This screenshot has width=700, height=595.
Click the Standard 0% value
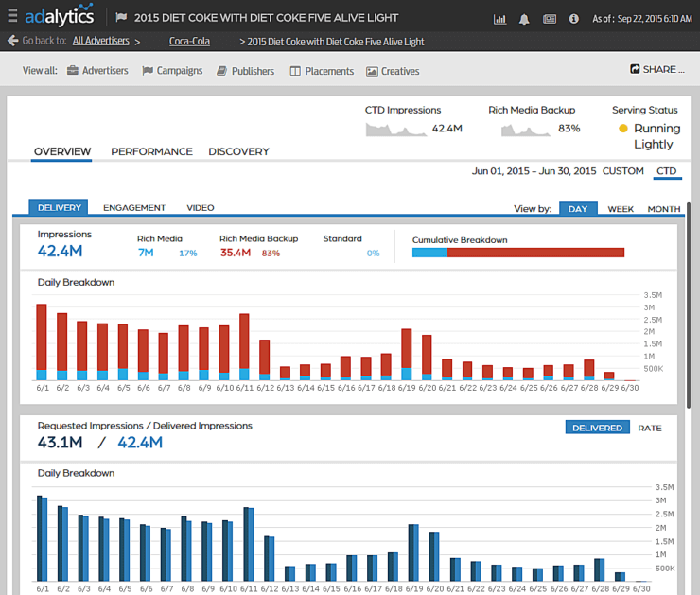click(x=374, y=254)
